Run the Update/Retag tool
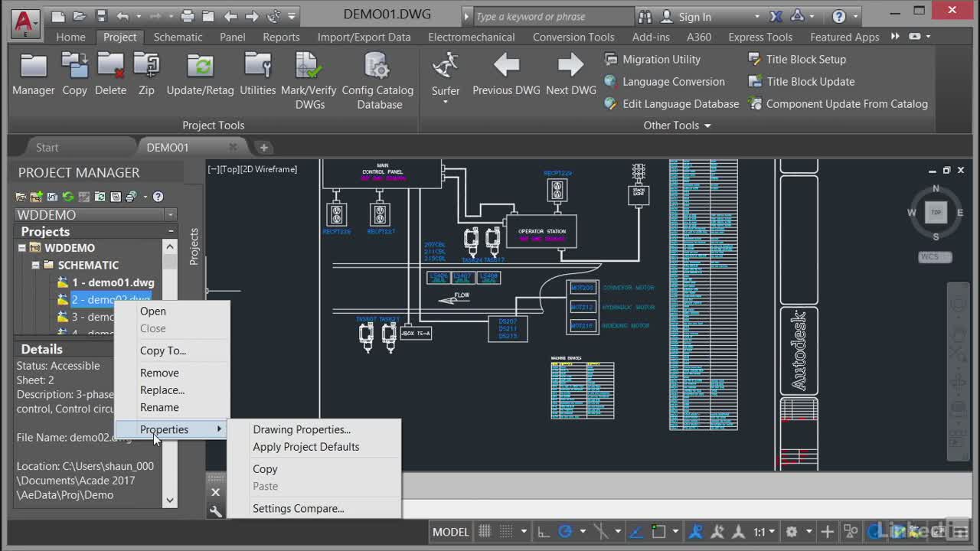The image size is (980, 551). tap(200, 74)
